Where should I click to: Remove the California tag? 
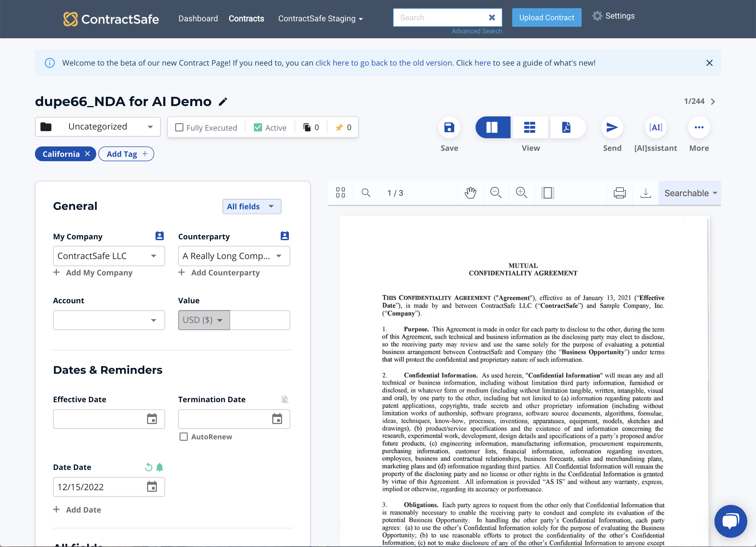click(87, 154)
